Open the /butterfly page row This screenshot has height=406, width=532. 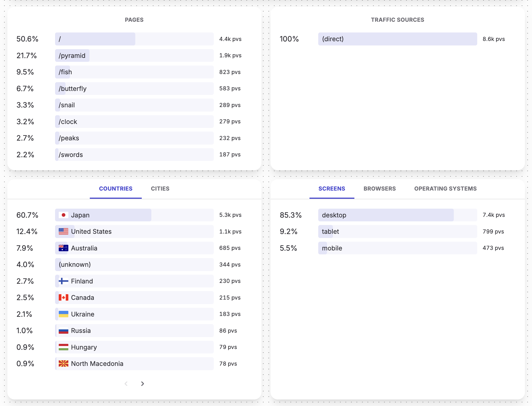point(134,89)
